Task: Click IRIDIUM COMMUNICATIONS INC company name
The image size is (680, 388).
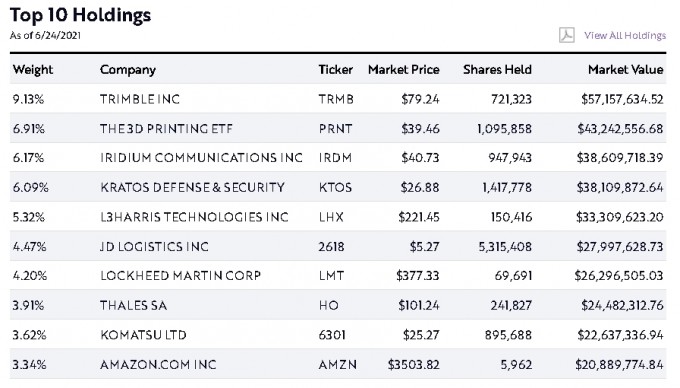Action: [201, 158]
